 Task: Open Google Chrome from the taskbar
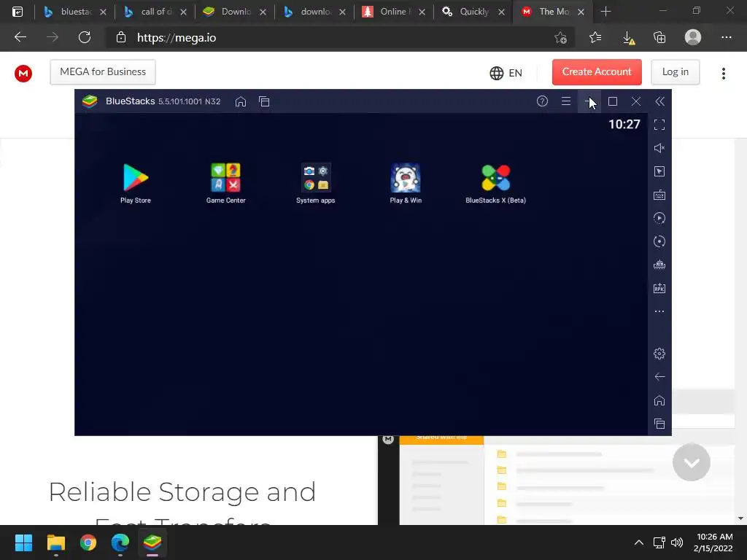pyautogui.click(x=88, y=542)
